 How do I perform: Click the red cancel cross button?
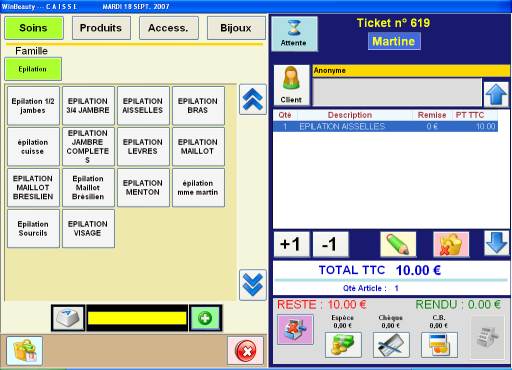(246, 351)
